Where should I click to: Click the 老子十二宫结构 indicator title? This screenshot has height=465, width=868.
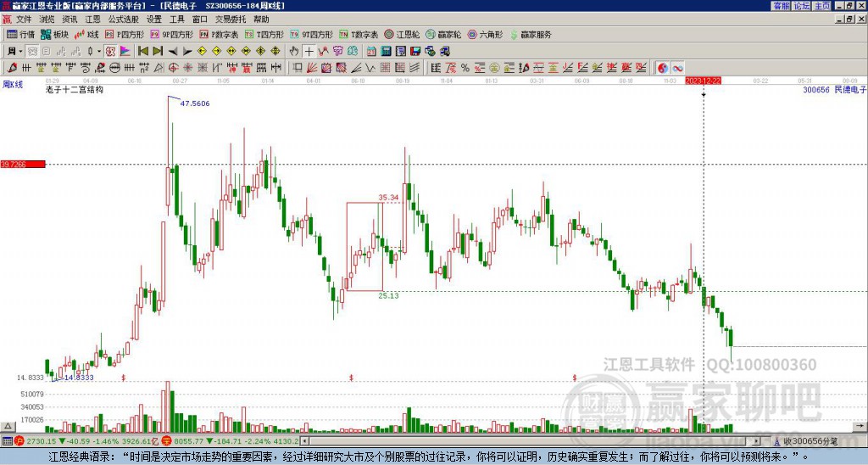click(x=75, y=89)
